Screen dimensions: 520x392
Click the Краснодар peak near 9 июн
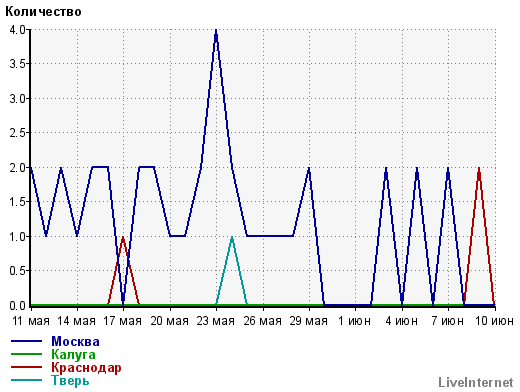pos(479,169)
